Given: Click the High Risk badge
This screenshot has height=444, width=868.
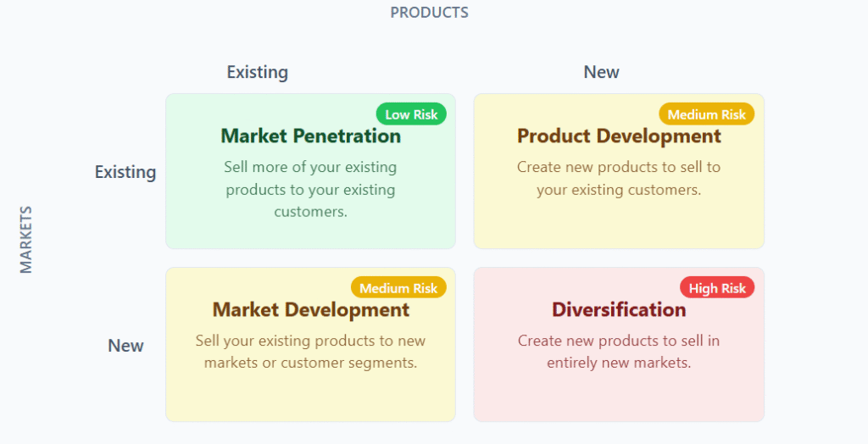Looking at the screenshot, I should pos(717,288).
